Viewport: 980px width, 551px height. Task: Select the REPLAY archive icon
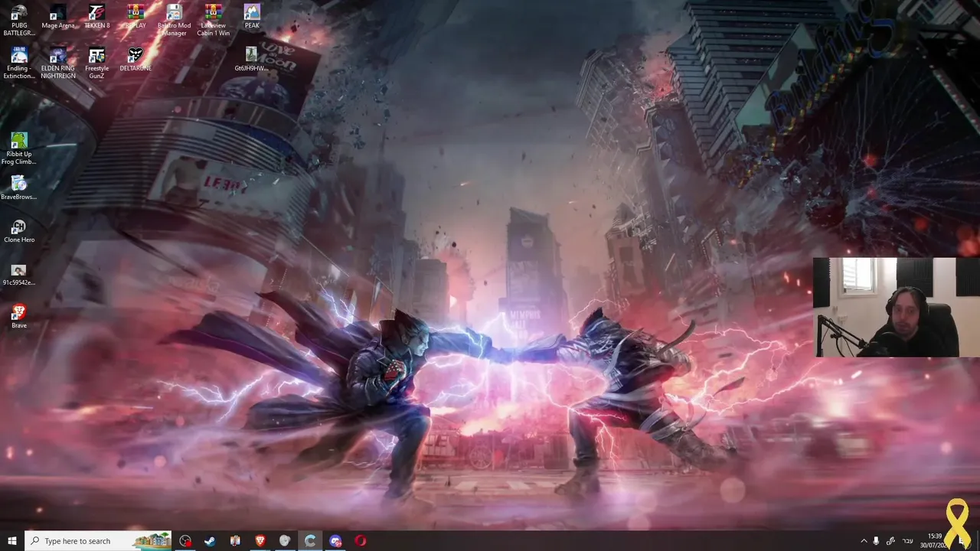[x=136, y=17]
